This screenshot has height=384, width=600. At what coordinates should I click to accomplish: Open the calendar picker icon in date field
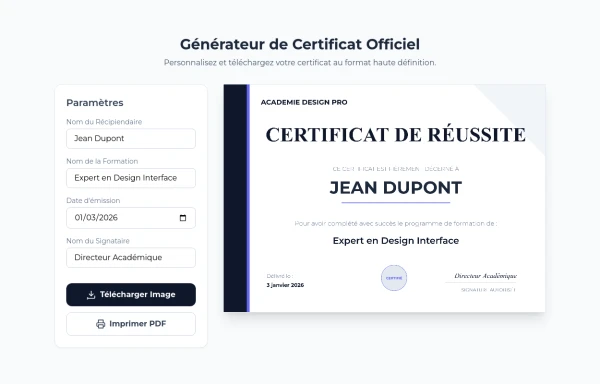183,218
